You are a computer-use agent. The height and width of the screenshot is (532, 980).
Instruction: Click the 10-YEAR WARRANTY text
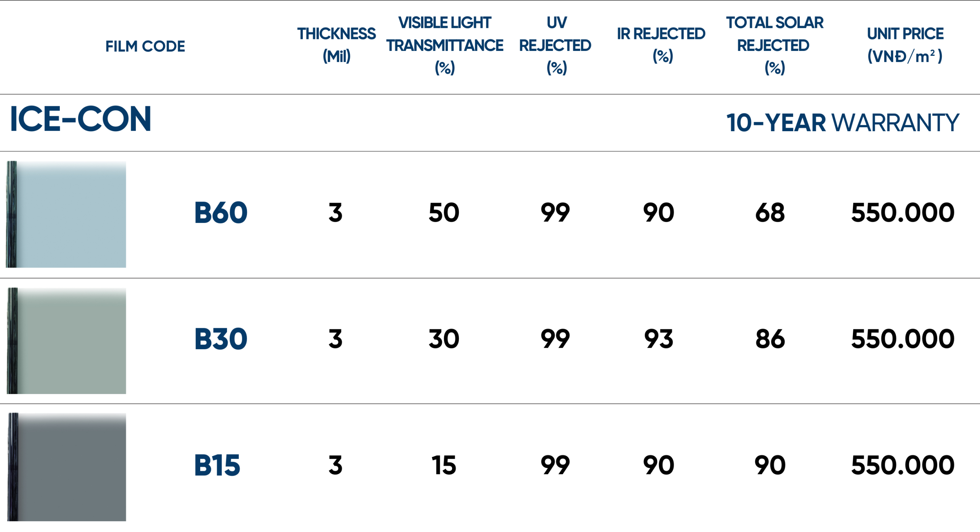[x=843, y=123]
